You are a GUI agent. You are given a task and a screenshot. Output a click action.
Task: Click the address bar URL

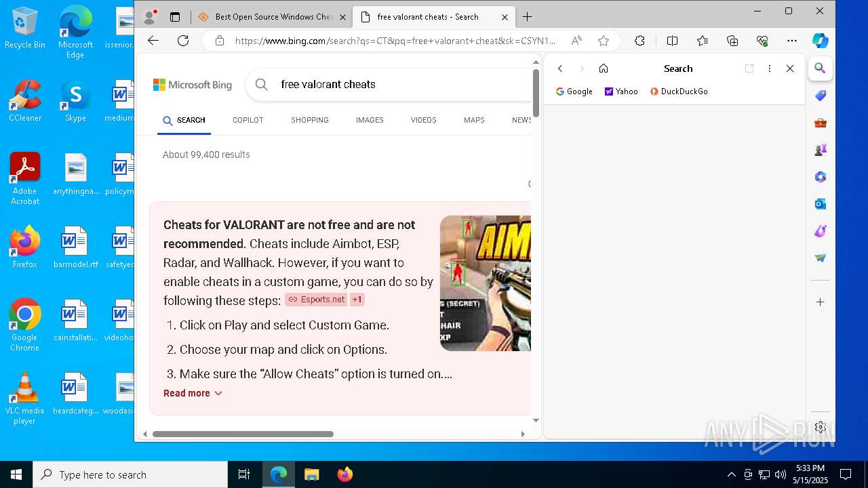point(395,41)
